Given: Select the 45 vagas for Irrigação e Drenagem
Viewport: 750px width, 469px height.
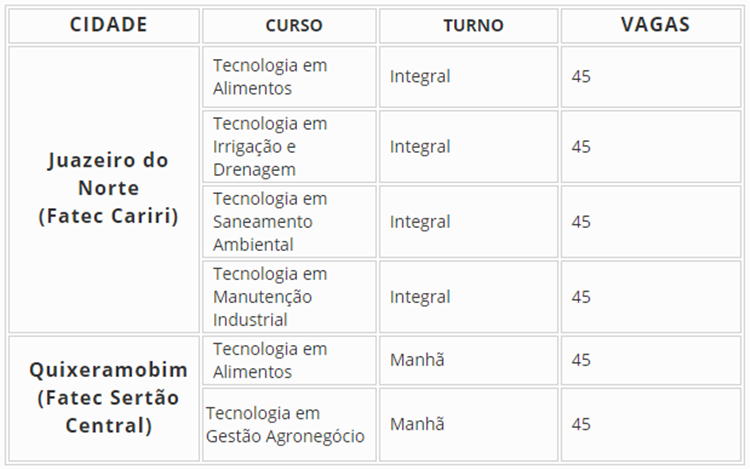Looking at the screenshot, I should tap(581, 146).
